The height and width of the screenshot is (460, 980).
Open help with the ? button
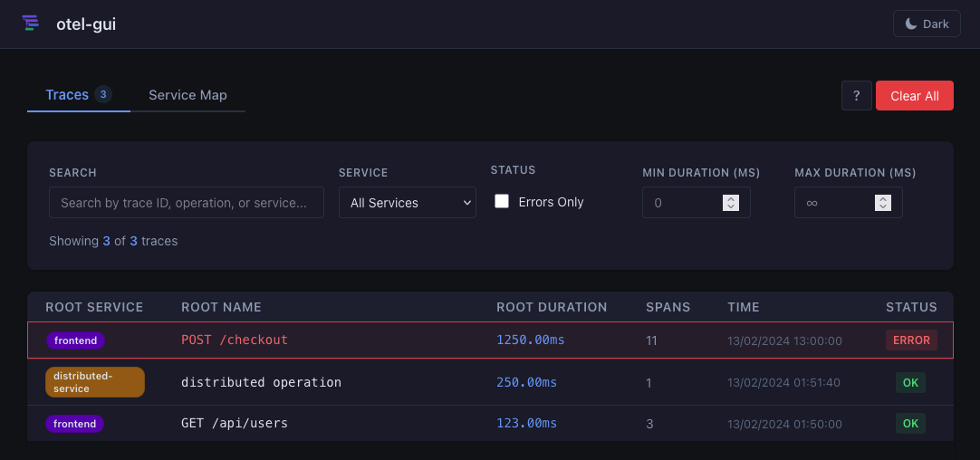[856, 96]
